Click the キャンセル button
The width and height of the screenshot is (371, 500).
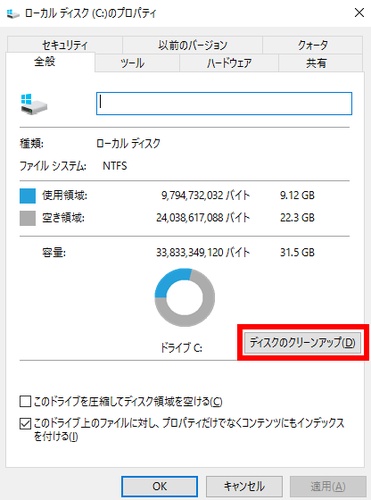tap(244, 486)
